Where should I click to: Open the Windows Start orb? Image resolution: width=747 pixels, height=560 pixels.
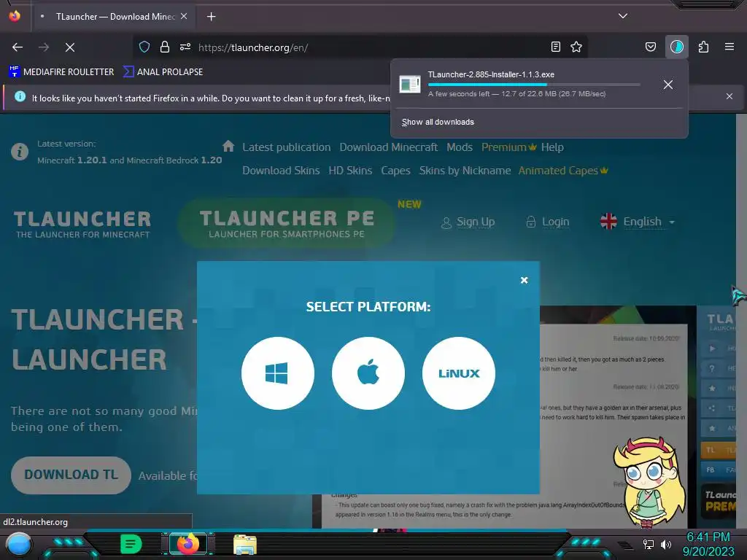(19, 545)
